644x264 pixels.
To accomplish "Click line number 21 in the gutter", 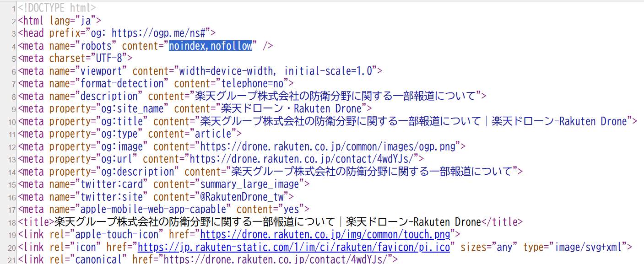I will (12, 260).
